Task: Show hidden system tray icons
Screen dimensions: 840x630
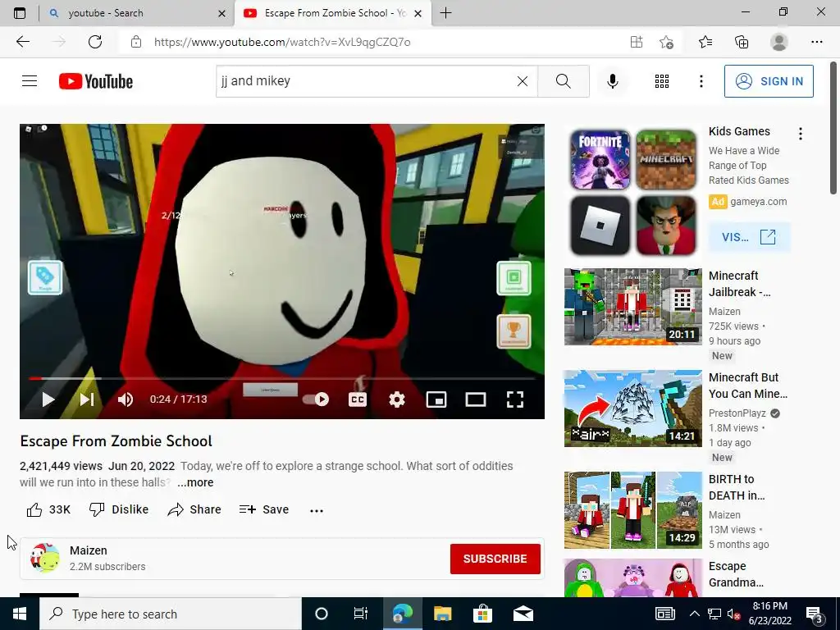Action: [694, 614]
